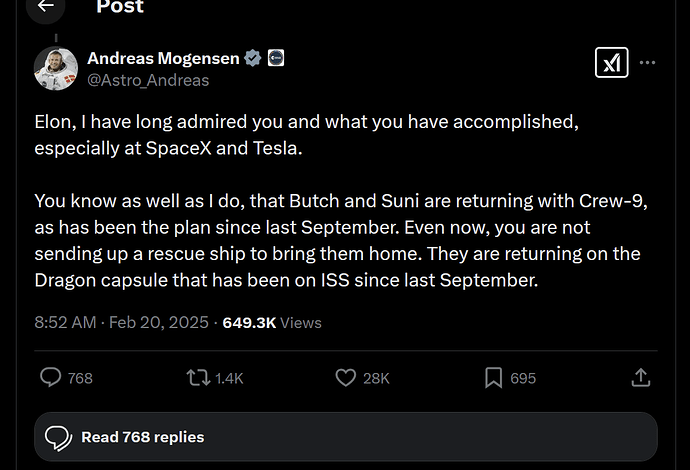Click Read 768 replies button
Screen dimensions: 690x470
(x=346, y=437)
